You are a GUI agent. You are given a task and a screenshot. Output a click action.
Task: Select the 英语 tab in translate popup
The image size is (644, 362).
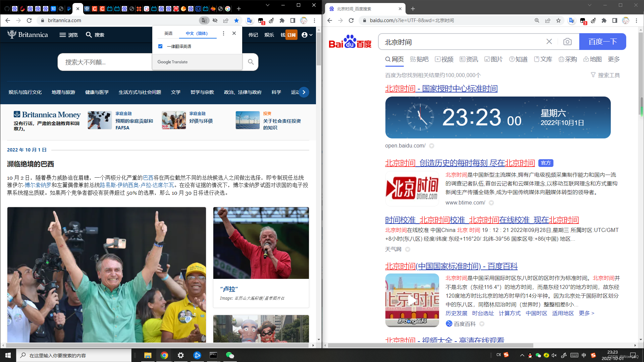[168, 33]
